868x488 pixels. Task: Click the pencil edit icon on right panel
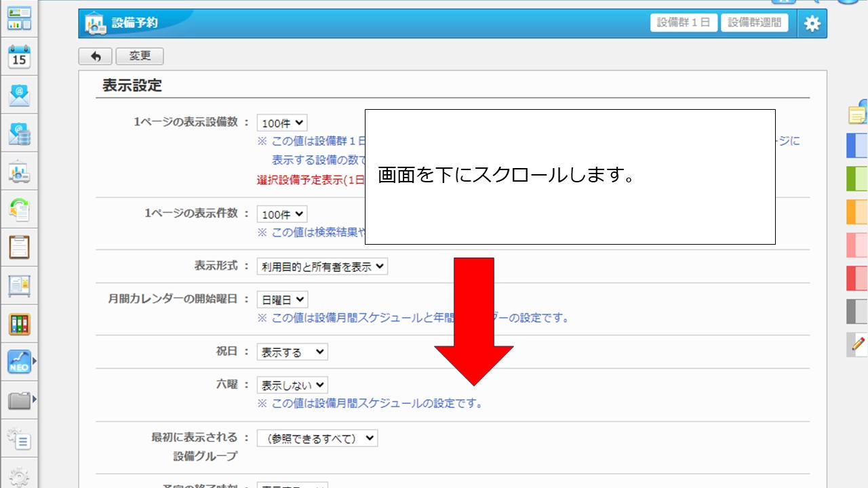[x=857, y=344]
